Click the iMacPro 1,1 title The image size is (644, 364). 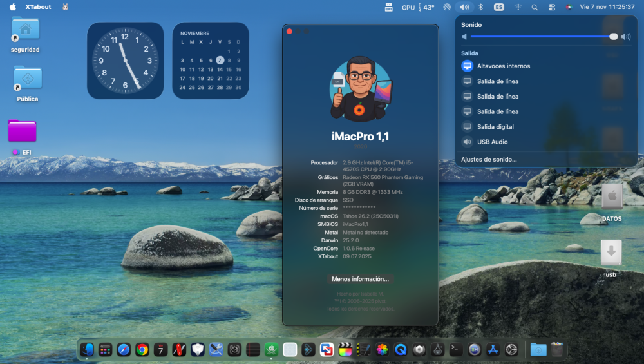coord(360,137)
